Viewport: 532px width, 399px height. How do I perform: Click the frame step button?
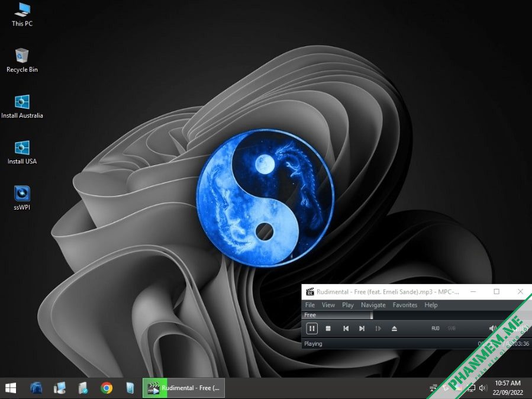click(378, 329)
